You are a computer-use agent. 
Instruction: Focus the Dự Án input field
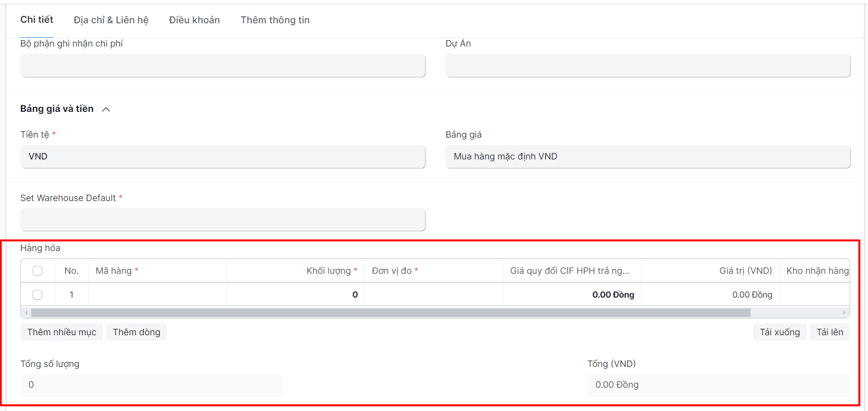point(648,66)
